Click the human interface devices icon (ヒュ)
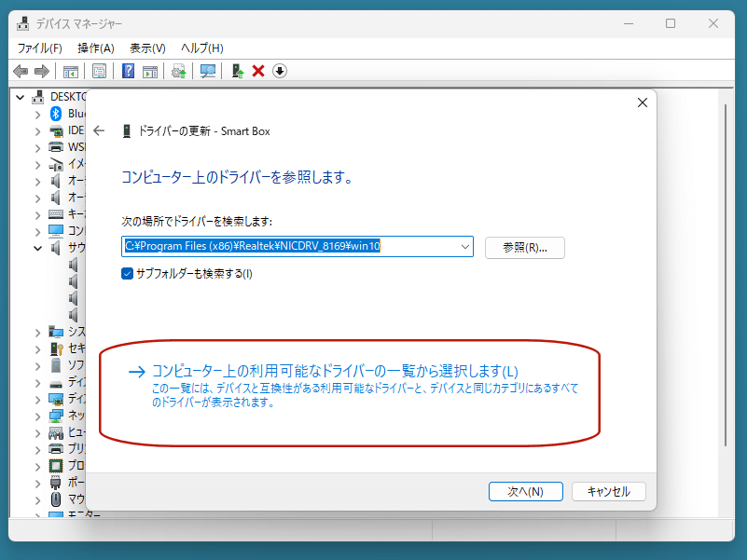The height and width of the screenshot is (560, 747). point(56,433)
